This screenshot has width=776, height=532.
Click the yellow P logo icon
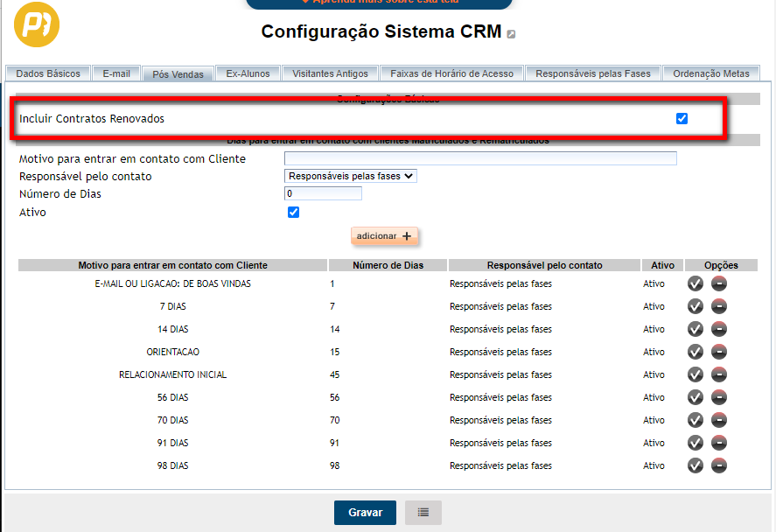click(x=38, y=25)
